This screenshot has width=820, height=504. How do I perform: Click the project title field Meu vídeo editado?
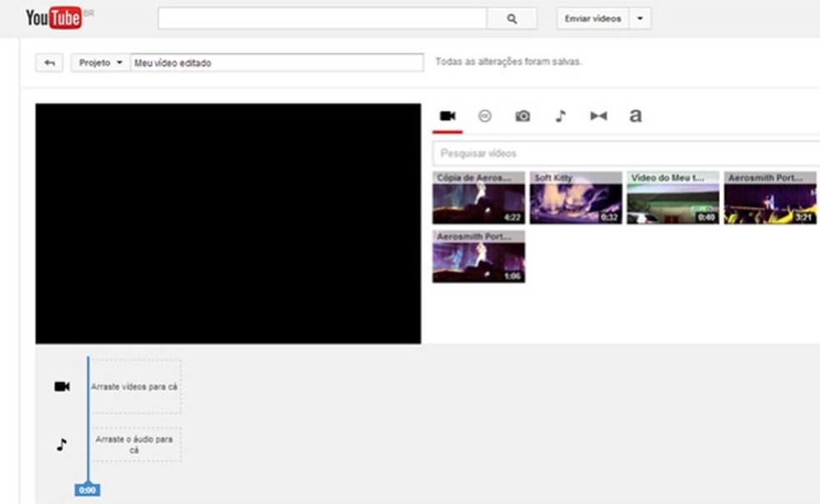click(x=277, y=62)
